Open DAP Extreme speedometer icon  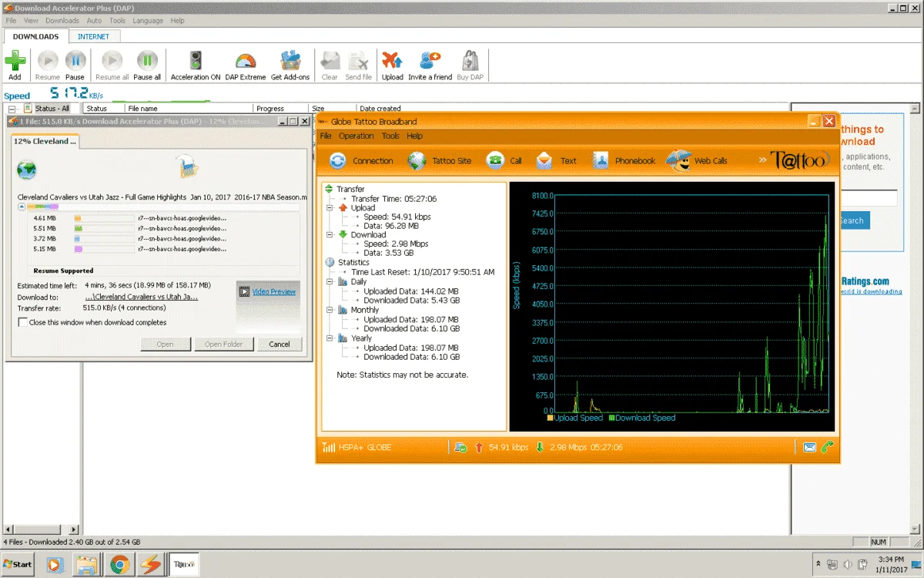point(246,61)
